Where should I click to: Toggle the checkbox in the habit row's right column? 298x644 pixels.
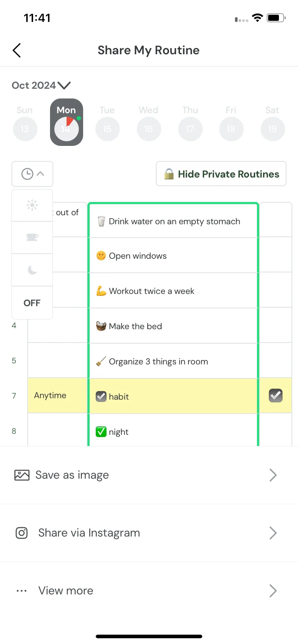tap(276, 396)
